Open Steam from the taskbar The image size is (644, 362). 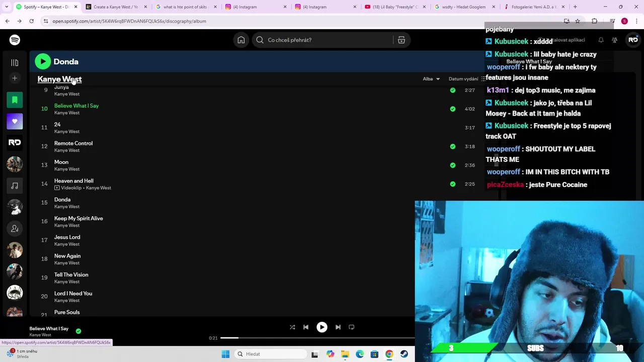tap(404, 354)
